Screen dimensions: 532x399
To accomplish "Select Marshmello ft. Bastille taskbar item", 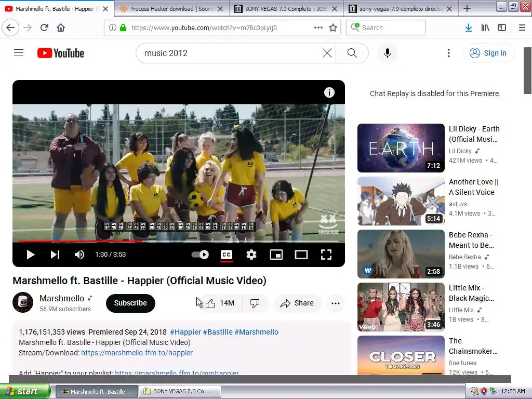I will (97, 392).
